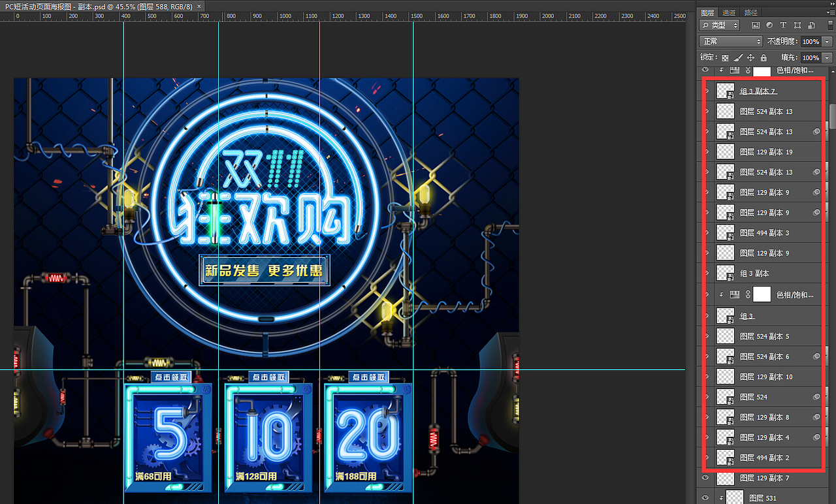Filter layers by adjustment layers icon
Viewport: 836px width, 504px height.
tap(769, 25)
